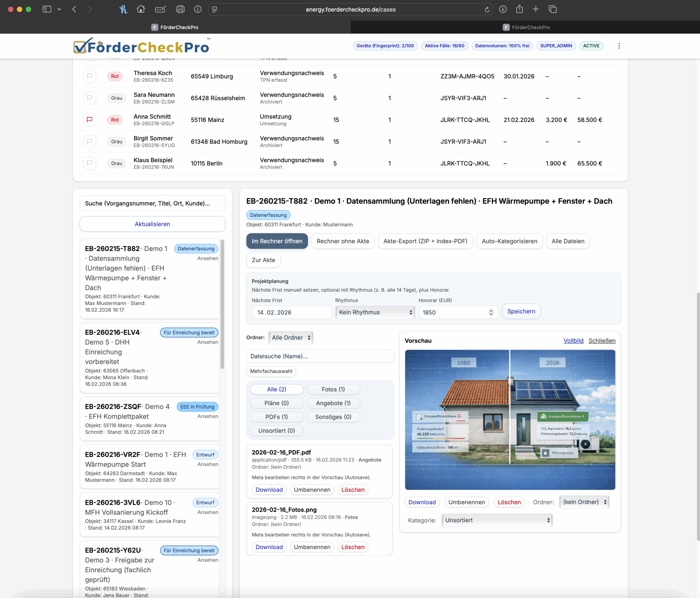This screenshot has width=700, height=598.
Task: Change the Kategorie dropdown from Unsortiert
Action: [496, 520]
